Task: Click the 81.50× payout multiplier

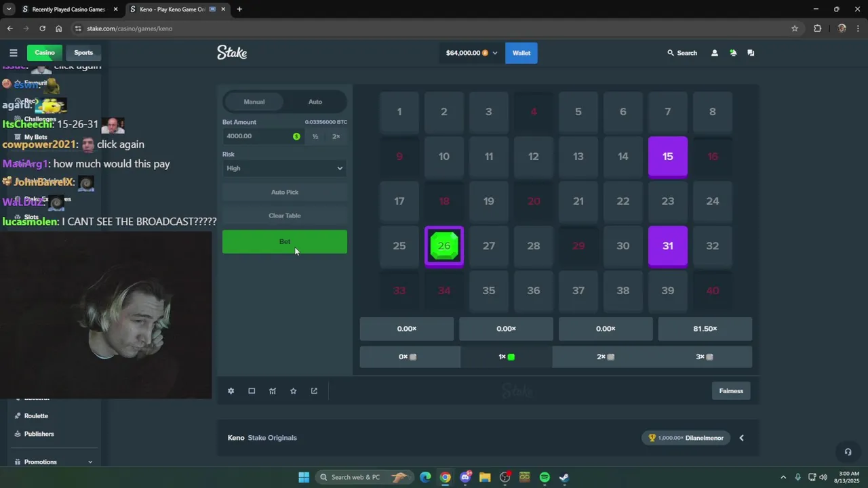Action: 705,329
